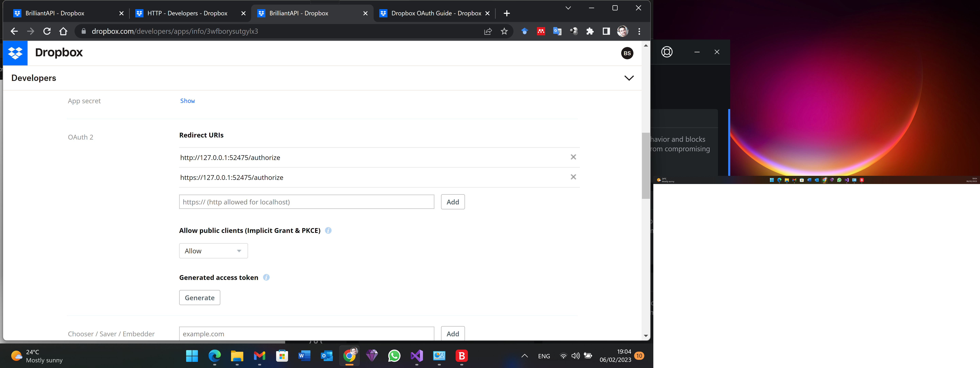
Task: Focus the redirect URI input field
Action: point(306,202)
